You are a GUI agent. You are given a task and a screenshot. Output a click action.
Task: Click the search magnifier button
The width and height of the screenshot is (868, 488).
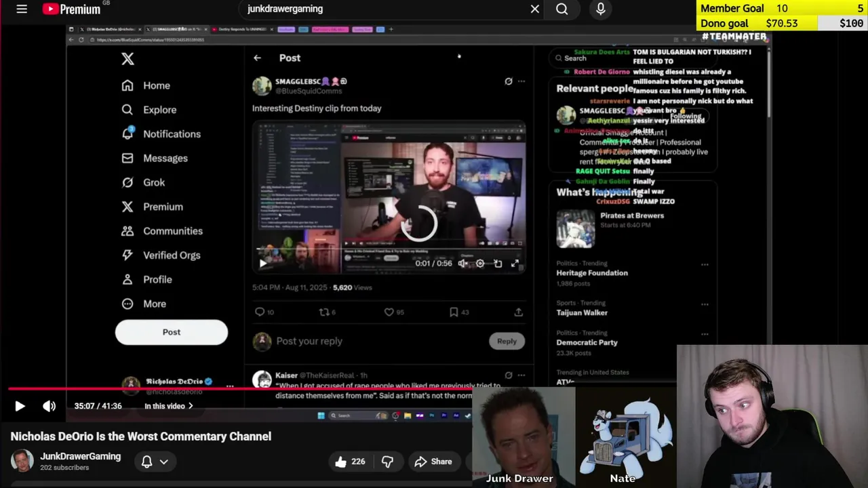pos(562,9)
